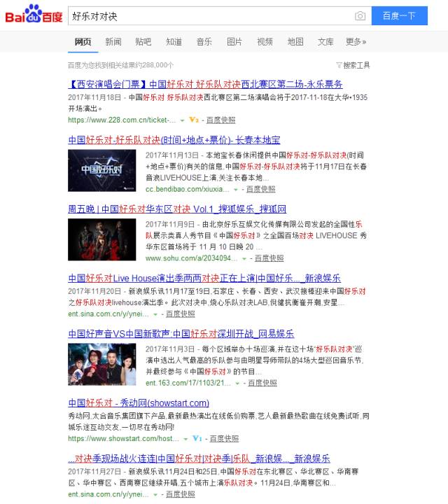Click the 百度为您找到相关结果约288,000个 count text
The image size is (448, 504).
coord(121,65)
